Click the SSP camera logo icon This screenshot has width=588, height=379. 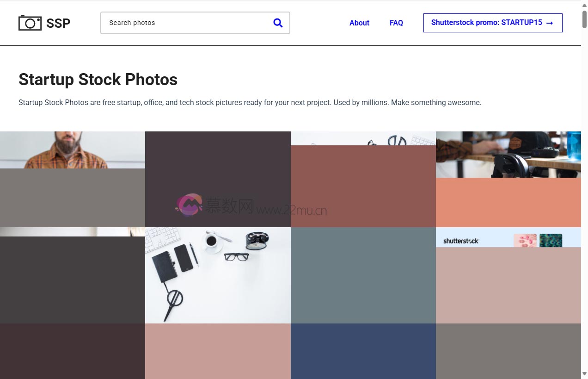pyautogui.click(x=30, y=23)
